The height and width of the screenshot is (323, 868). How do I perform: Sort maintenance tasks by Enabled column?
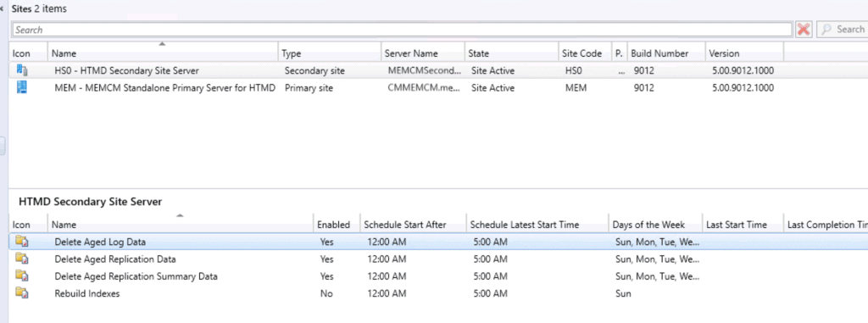click(336, 225)
